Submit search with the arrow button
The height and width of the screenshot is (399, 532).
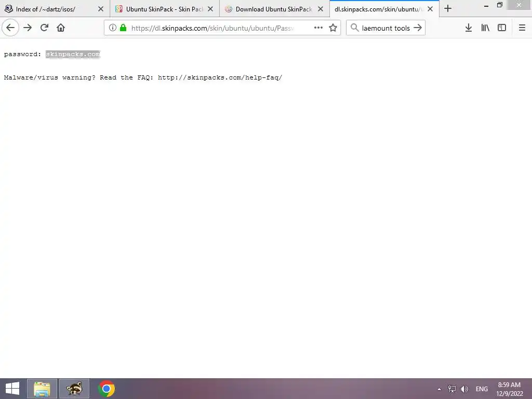click(418, 28)
